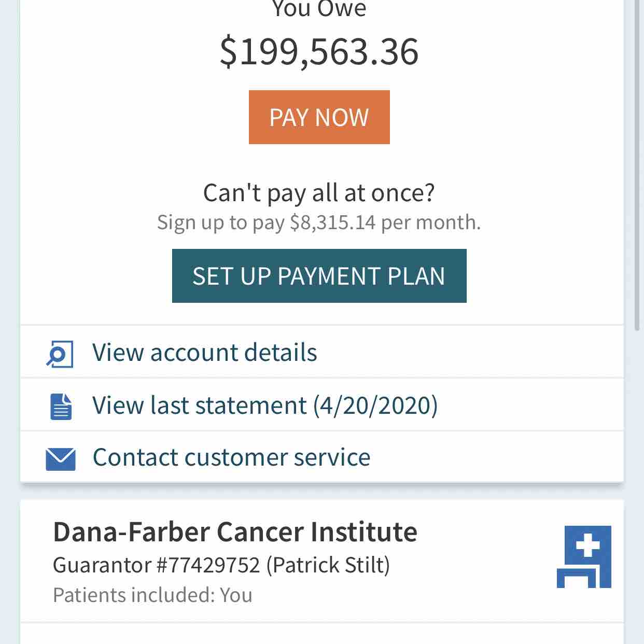Click the Can't pay all at once? text
Screen dimensions: 644x644
click(x=319, y=193)
